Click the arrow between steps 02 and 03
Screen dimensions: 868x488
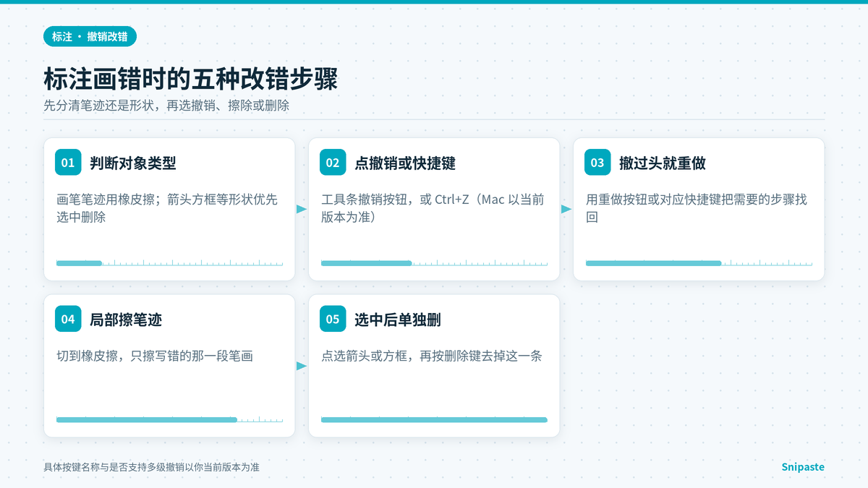(566, 209)
